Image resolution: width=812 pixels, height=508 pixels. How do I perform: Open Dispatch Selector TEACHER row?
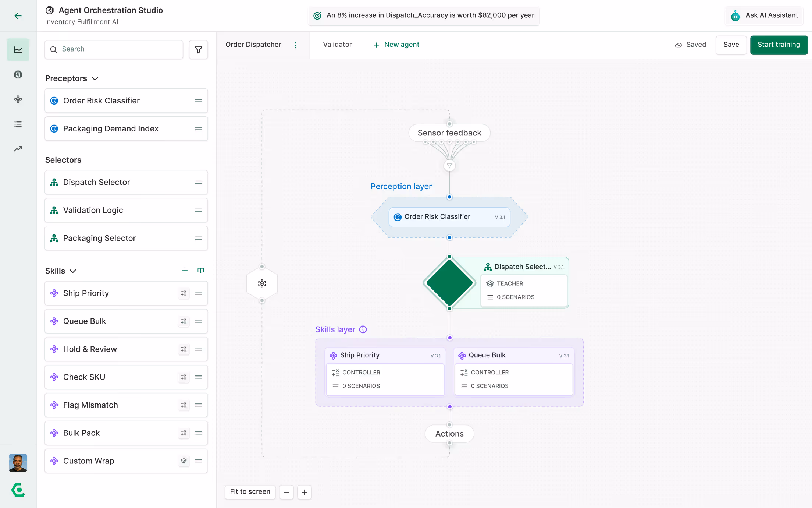(x=524, y=283)
